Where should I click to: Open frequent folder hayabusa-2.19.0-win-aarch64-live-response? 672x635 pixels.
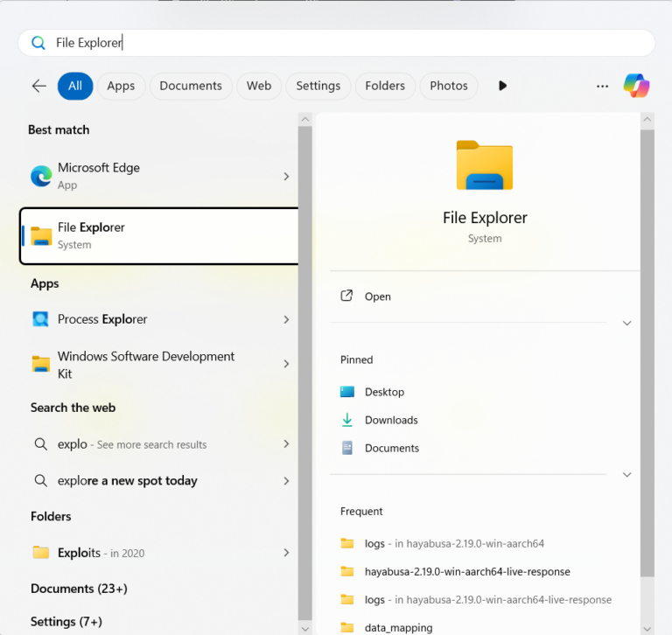point(466,571)
